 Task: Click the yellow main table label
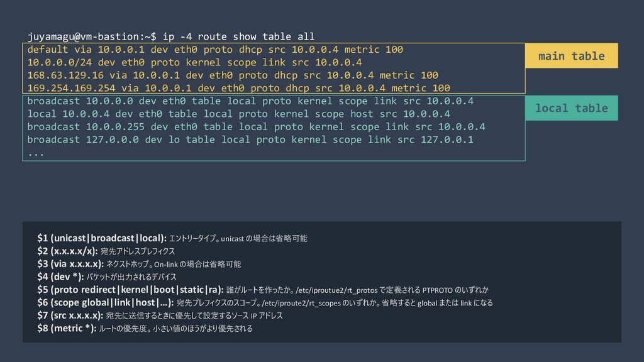[x=571, y=56]
